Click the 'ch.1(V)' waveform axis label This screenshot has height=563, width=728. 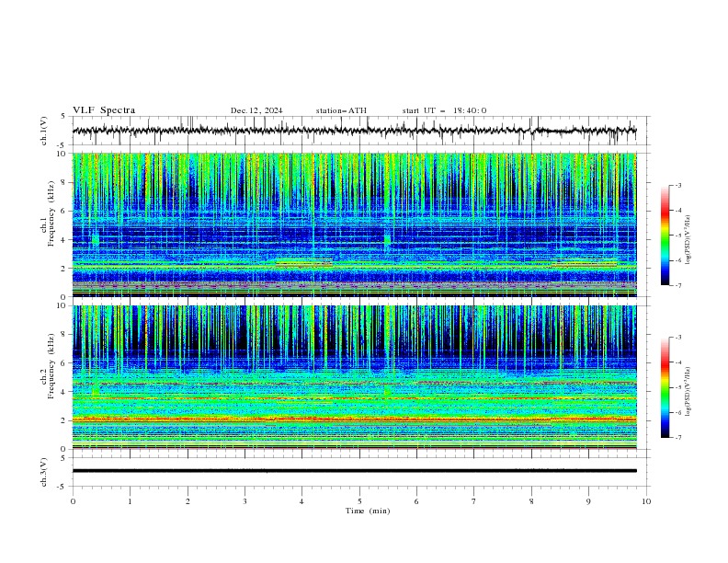[44, 131]
